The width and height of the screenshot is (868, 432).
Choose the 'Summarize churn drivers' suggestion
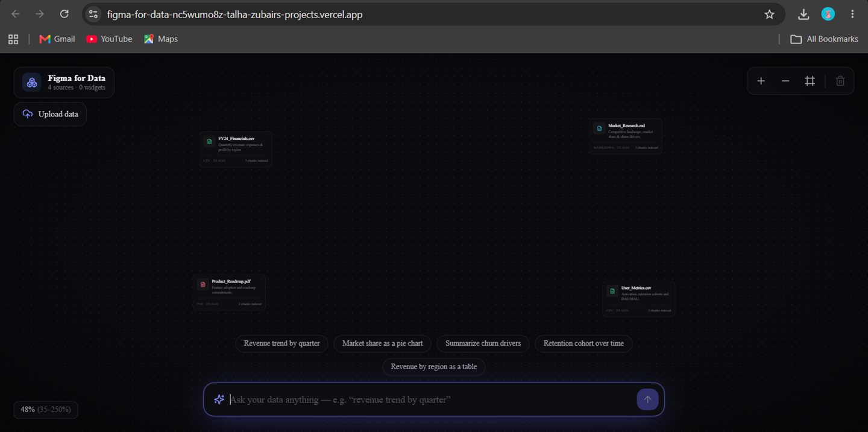tap(483, 343)
